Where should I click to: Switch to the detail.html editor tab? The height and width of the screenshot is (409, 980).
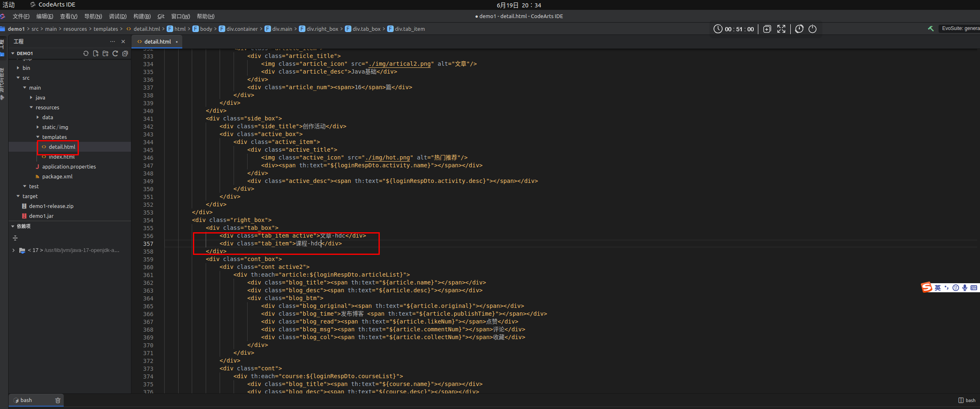tap(157, 42)
